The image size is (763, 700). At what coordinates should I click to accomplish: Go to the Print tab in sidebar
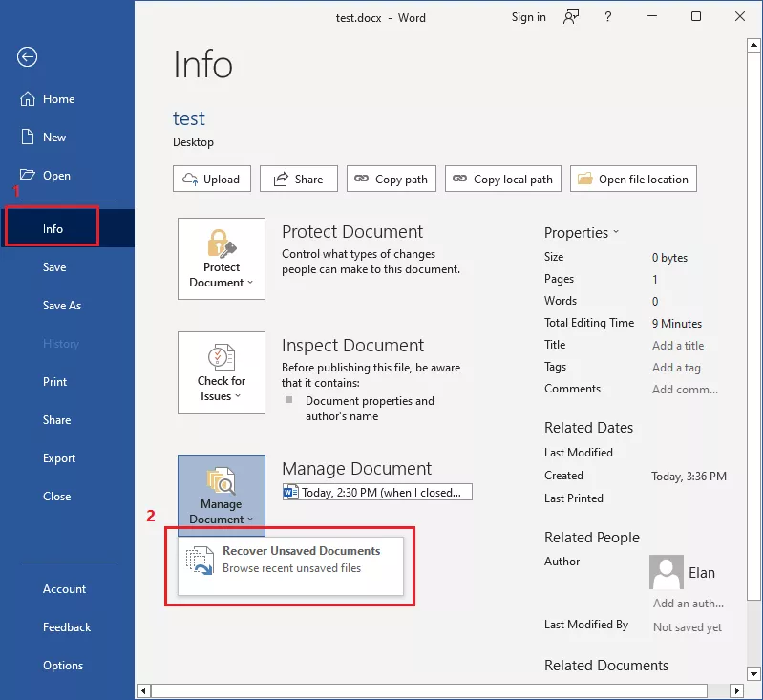(x=55, y=382)
